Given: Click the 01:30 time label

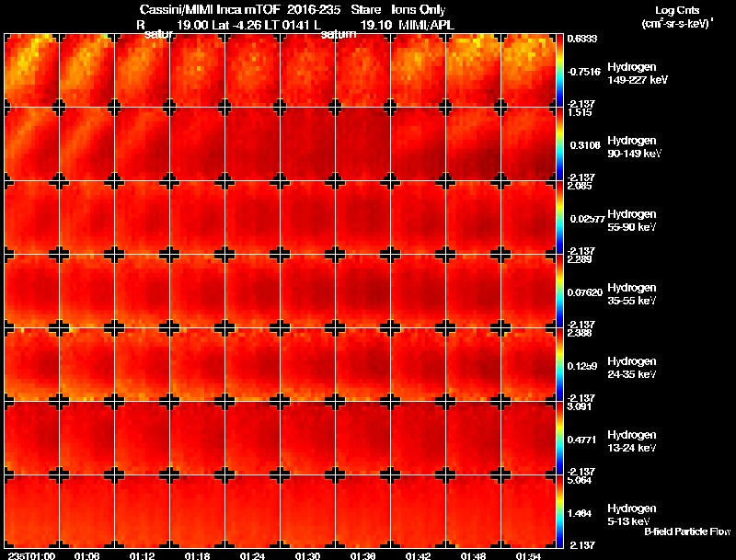Looking at the screenshot, I should point(308,556).
